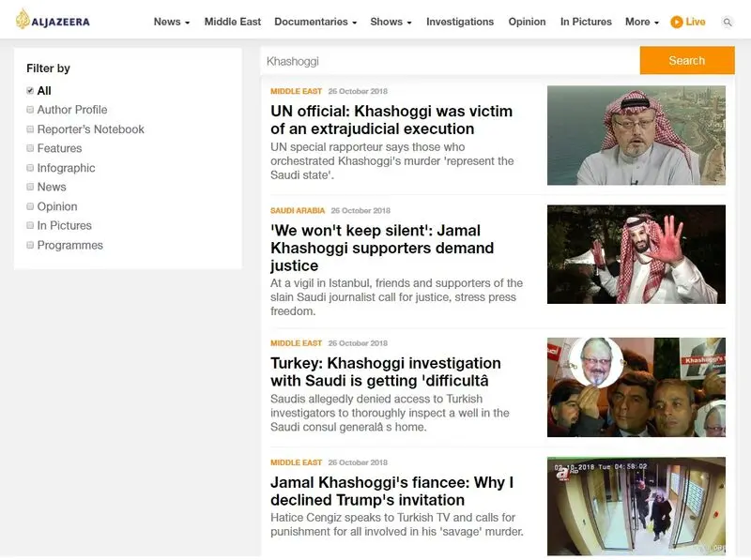Viewport: 751px width, 560px height.
Task: Expand the More dropdown menu
Action: point(642,22)
